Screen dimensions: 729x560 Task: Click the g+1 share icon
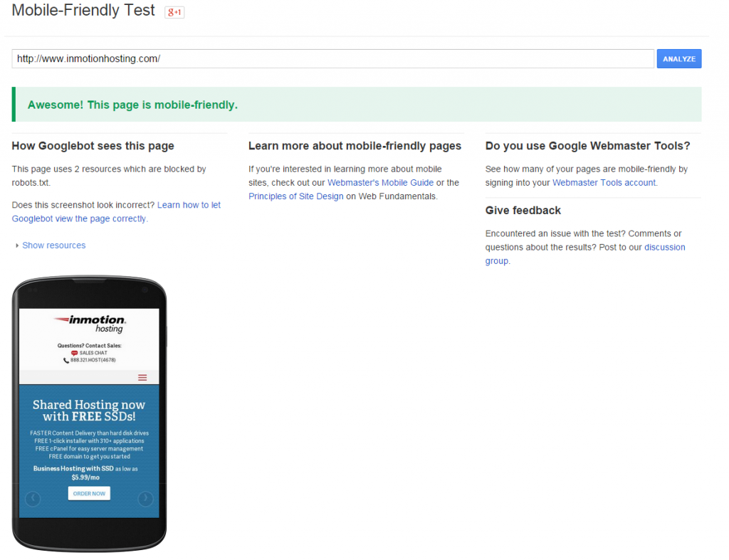click(174, 12)
